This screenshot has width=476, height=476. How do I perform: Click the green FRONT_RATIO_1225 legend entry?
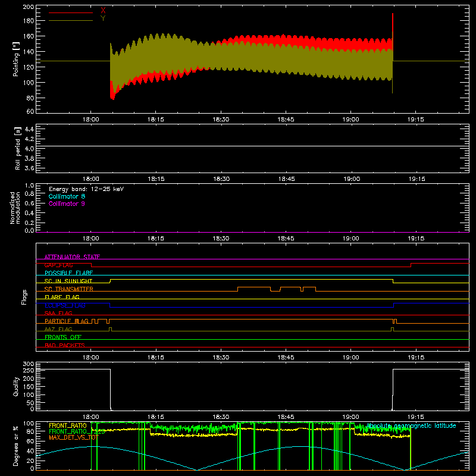pyautogui.click(x=77, y=431)
